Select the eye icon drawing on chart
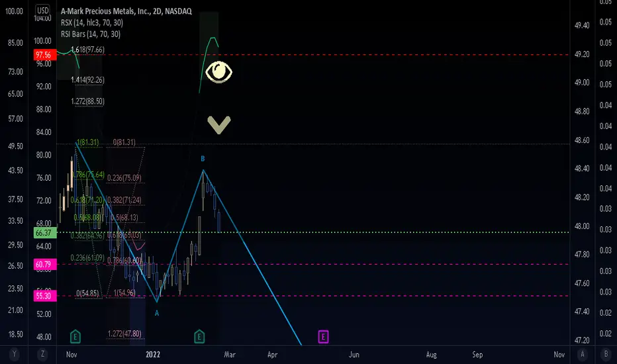The image size is (617, 364). pyautogui.click(x=218, y=72)
